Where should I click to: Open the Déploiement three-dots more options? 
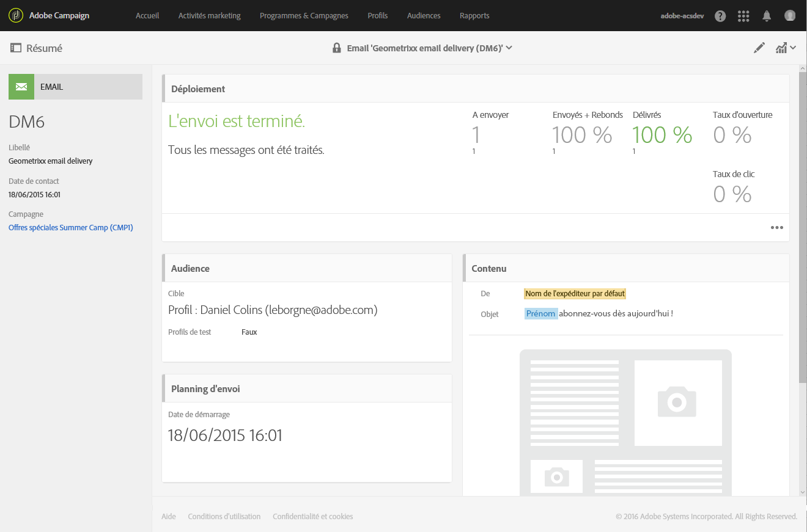pos(776,228)
